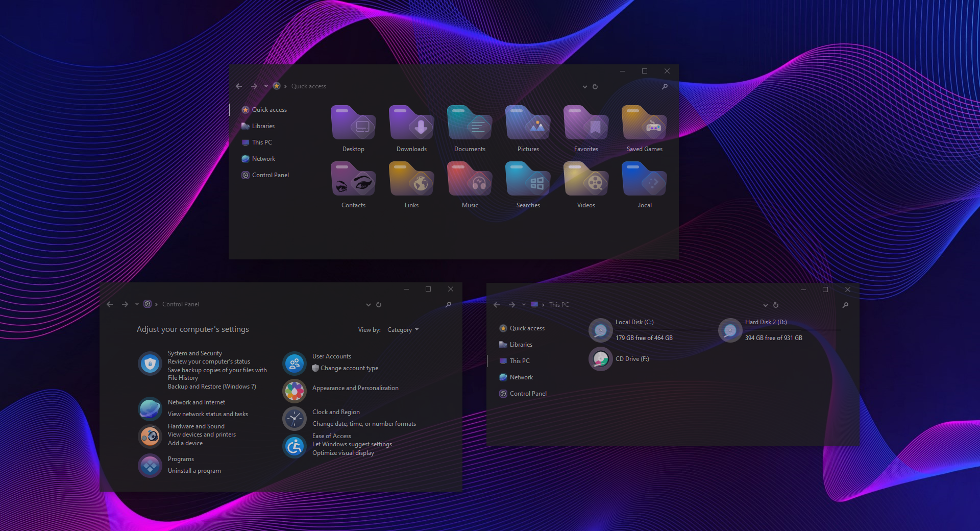This screenshot has width=980, height=531.
Task: Select Network in Quick access window sidebar
Action: (258, 159)
